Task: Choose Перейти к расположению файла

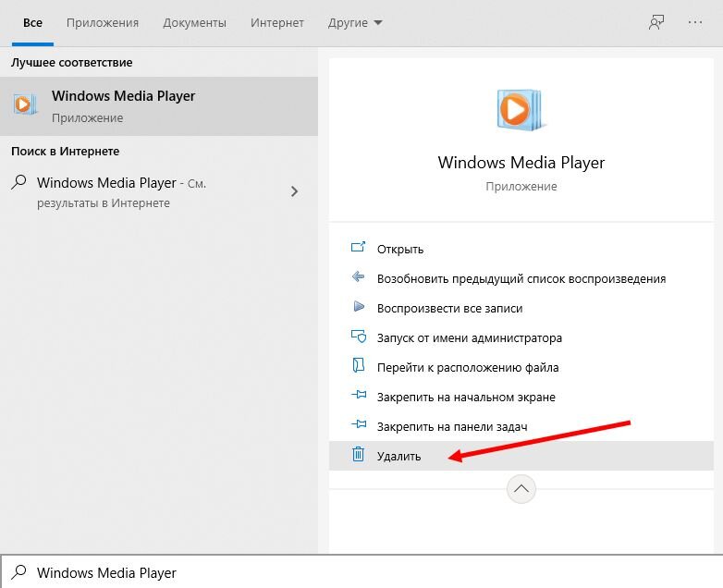Action: tap(521, 367)
